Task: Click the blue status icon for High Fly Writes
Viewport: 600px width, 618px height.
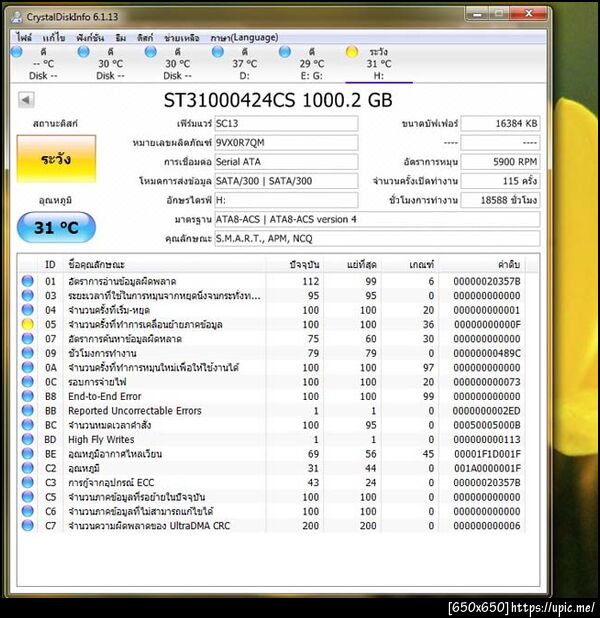Action: coord(28,439)
